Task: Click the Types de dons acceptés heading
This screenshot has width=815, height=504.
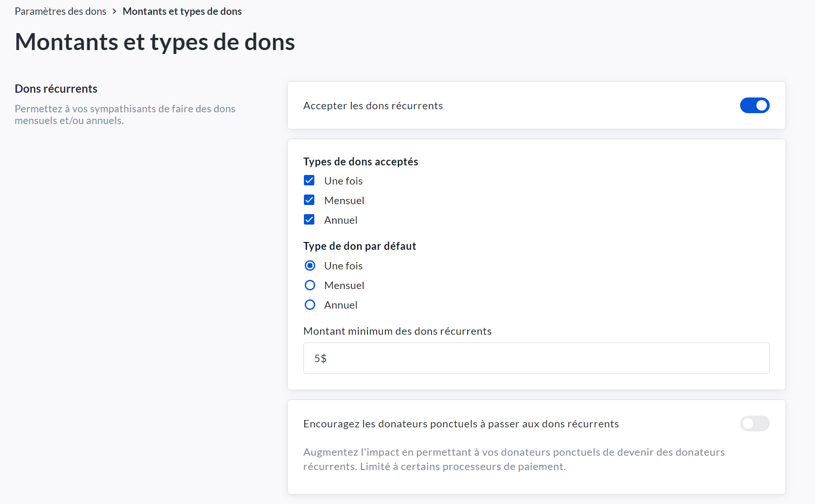Action: [360, 161]
